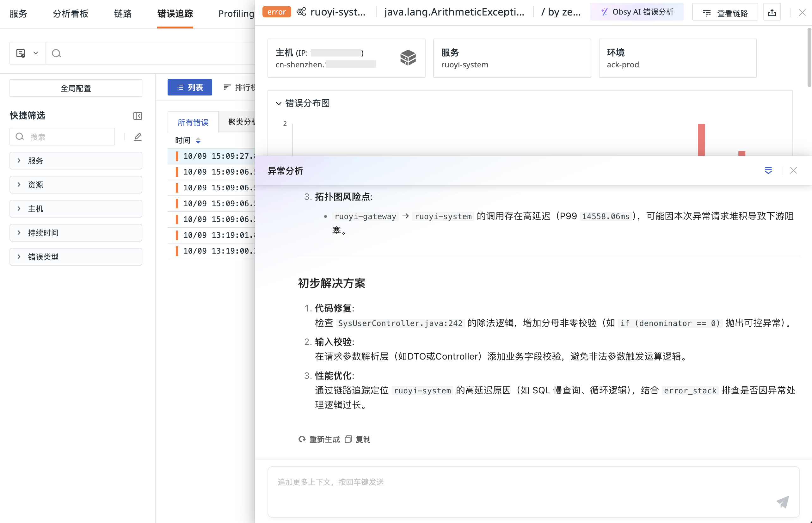Expand the 服务 filter group
Image resolution: width=812 pixels, height=523 pixels.
click(76, 161)
